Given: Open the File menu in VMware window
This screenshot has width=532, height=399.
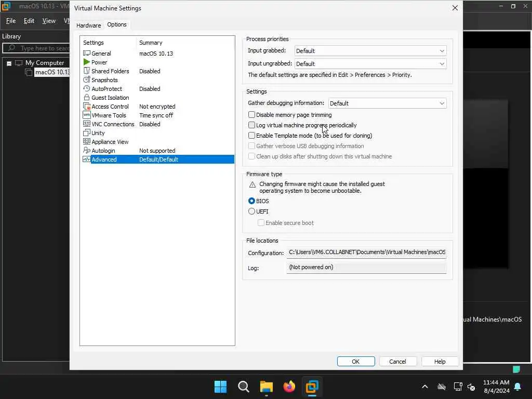Looking at the screenshot, I should tap(11, 21).
